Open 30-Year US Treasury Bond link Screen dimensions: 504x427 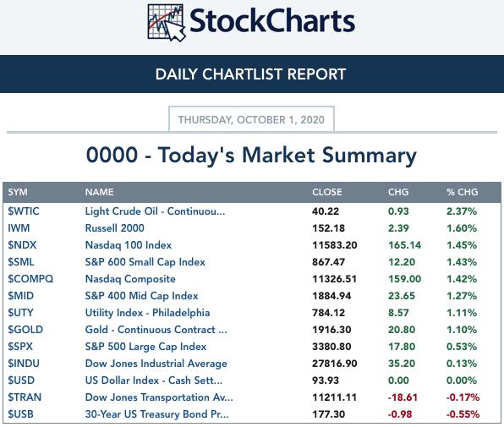pos(156,414)
